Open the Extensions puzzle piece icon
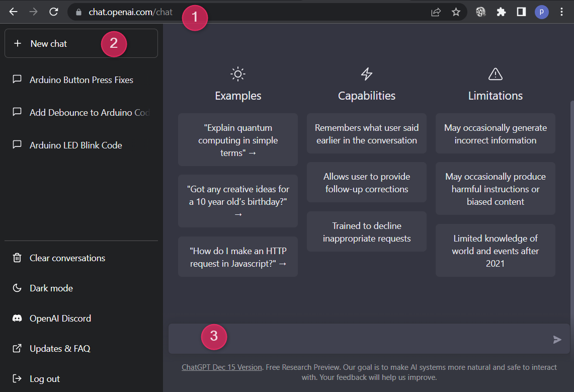The width and height of the screenshot is (574, 392). coord(501,12)
